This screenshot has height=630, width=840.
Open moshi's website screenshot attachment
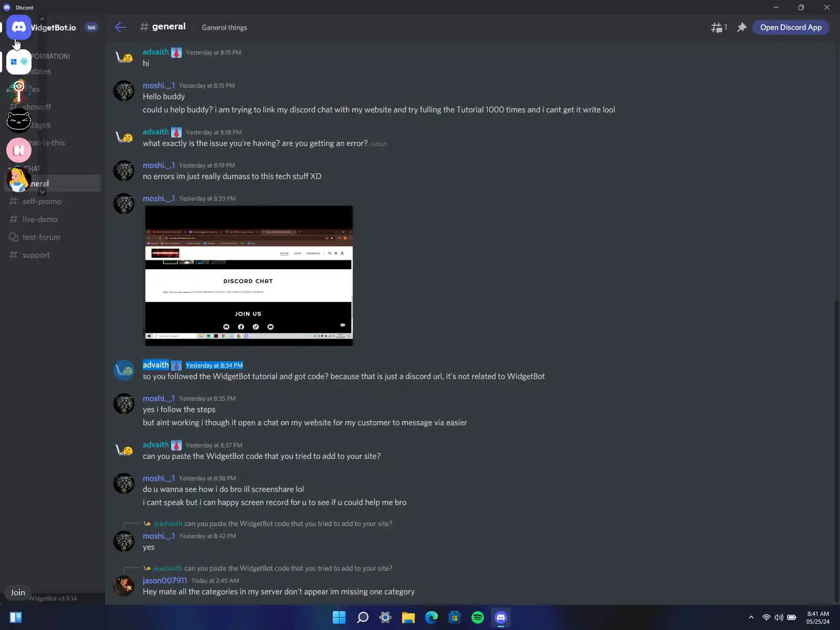tap(249, 276)
